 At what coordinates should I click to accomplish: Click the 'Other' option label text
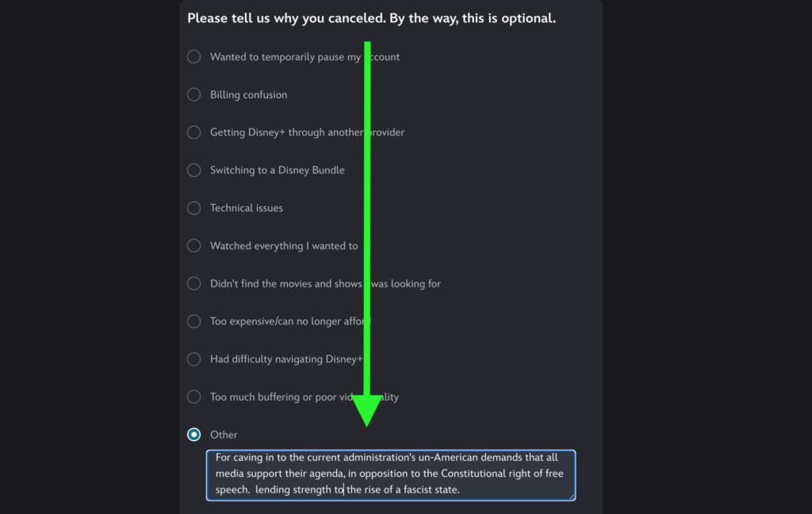coord(224,435)
